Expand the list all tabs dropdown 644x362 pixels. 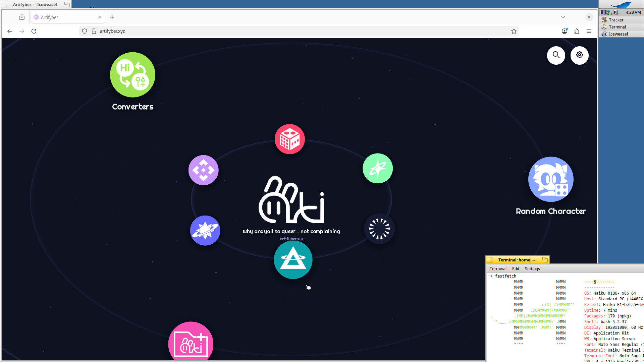coord(563,17)
